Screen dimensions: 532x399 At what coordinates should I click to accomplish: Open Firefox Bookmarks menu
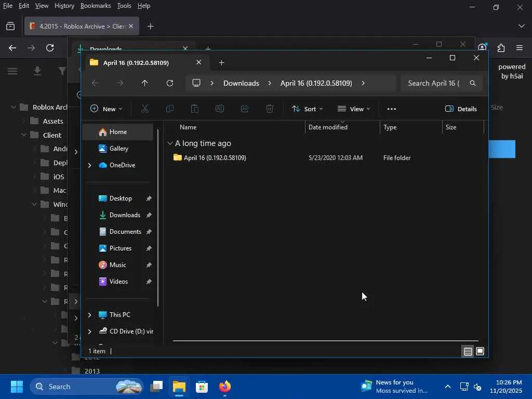96,6
